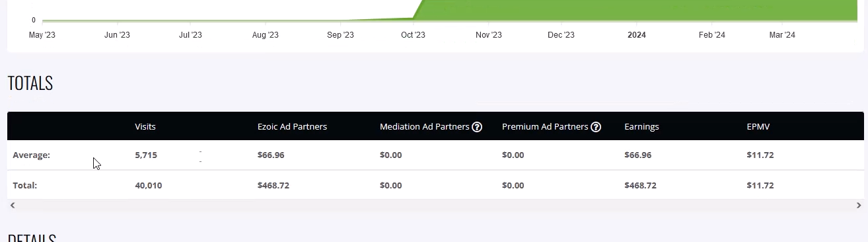Select the total visits value 40,010
This screenshot has width=868, height=242.
(149, 186)
